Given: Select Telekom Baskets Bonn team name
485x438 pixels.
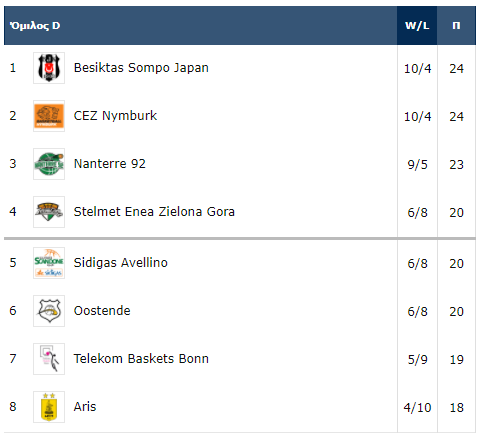Looking at the screenshot, I should click(x=141, y=359).
